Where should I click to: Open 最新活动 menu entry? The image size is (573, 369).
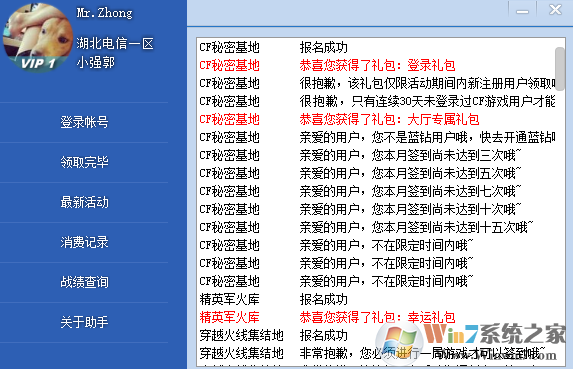click(84, 202)
